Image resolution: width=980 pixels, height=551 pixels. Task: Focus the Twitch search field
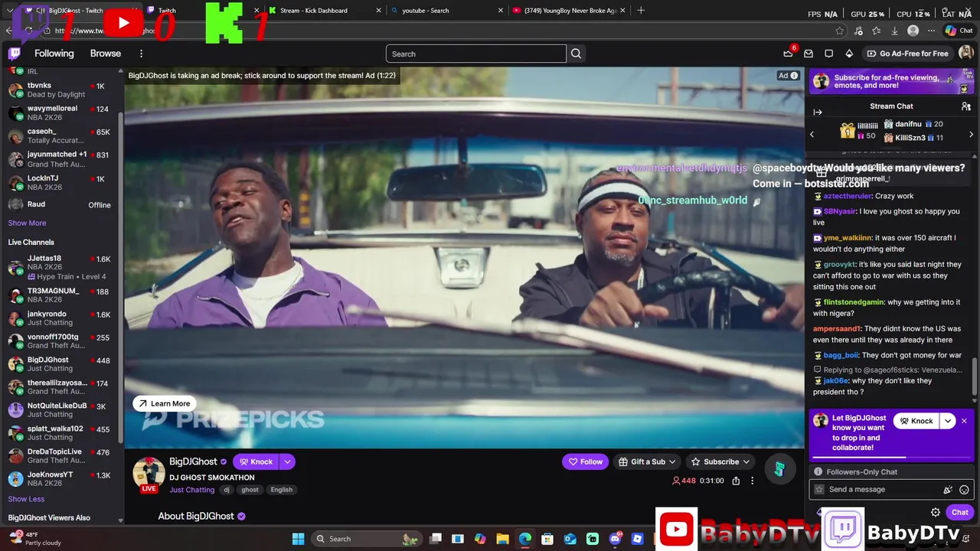(x=475, y=54)
